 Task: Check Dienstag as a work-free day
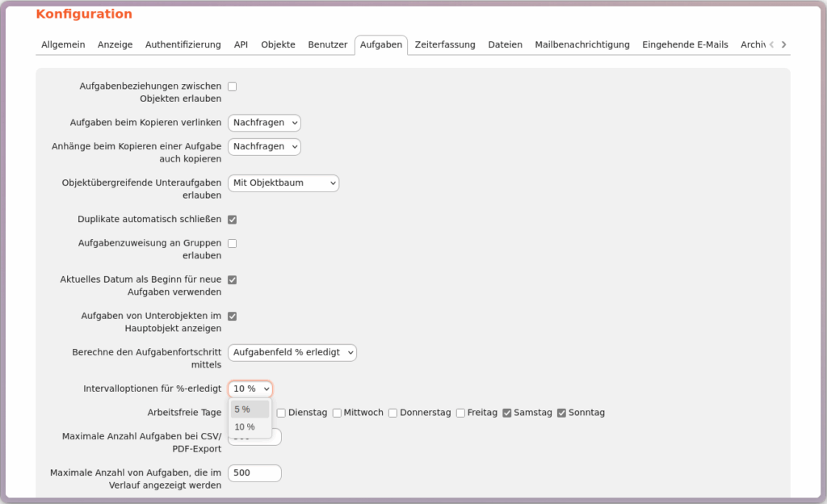tap(281, 413)
